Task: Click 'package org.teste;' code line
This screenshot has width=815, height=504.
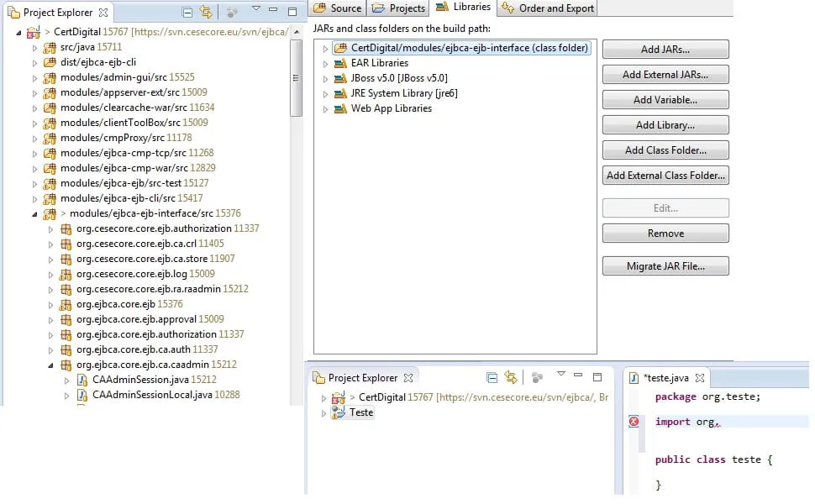Action: [x=707, y=397]
